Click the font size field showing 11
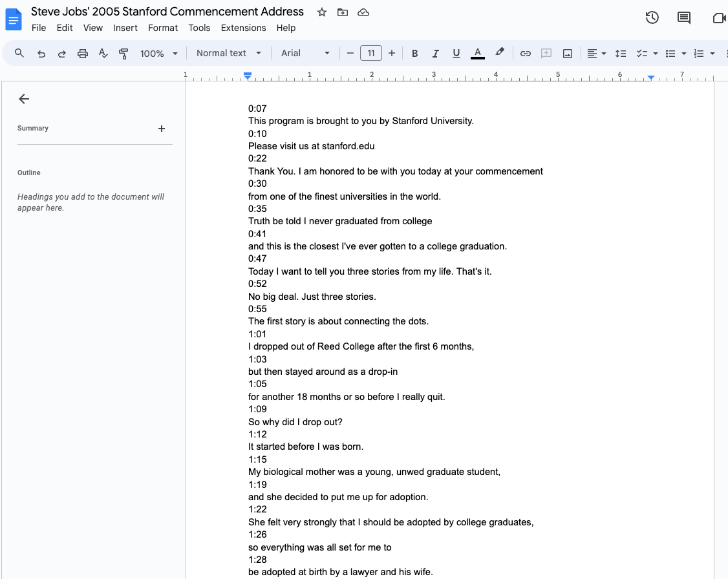Image resolution: width=728 pixels, height=579 pixels. 371,54
